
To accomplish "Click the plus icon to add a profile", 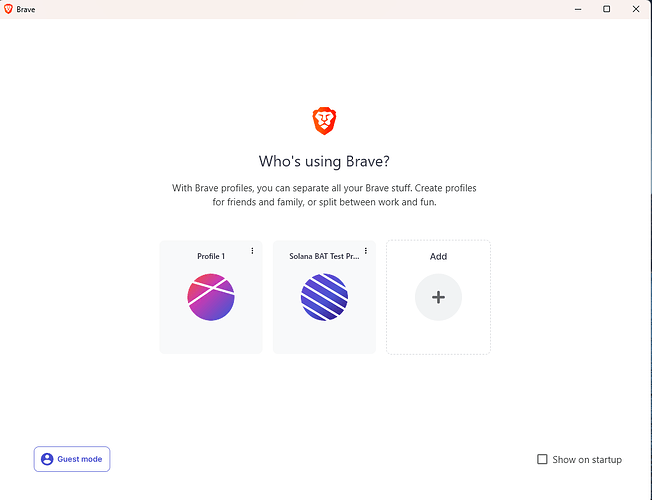I will pos(438,297).
